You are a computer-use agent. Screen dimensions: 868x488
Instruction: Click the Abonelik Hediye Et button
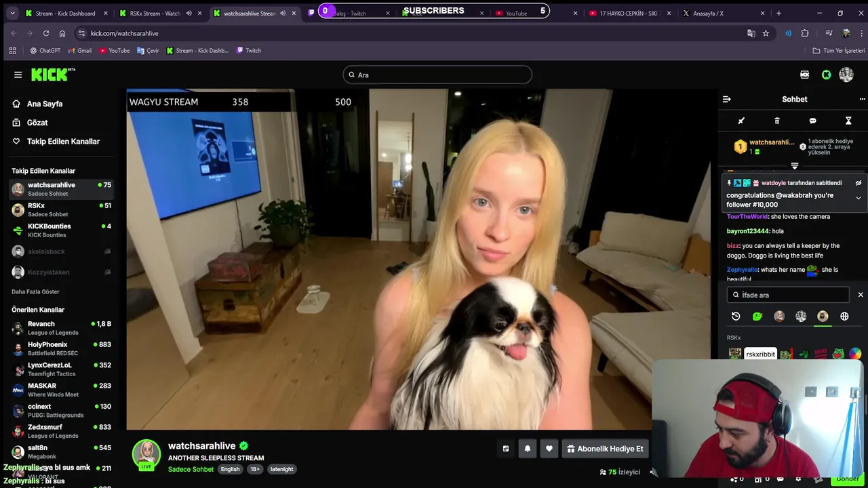pos(605,449)
